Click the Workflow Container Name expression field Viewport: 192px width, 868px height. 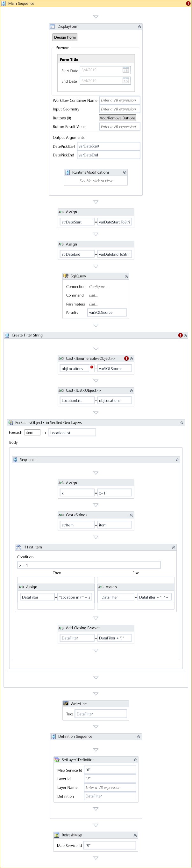coord(119,100)
